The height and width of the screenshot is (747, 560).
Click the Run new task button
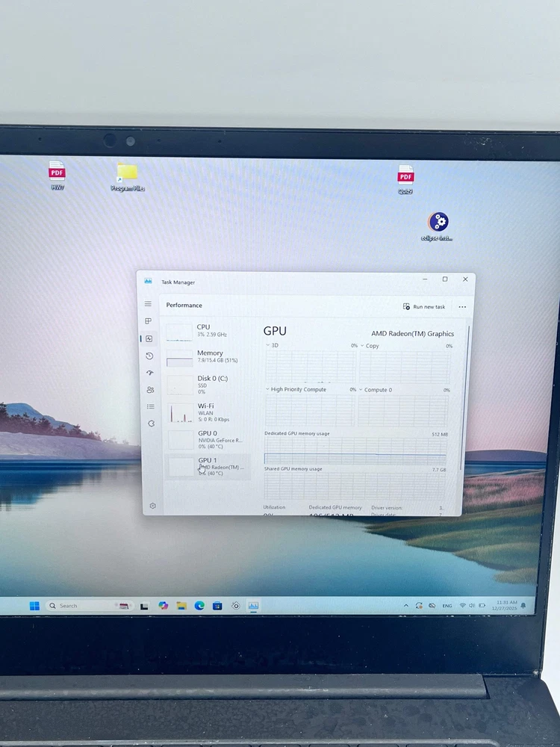click(424, 306)
